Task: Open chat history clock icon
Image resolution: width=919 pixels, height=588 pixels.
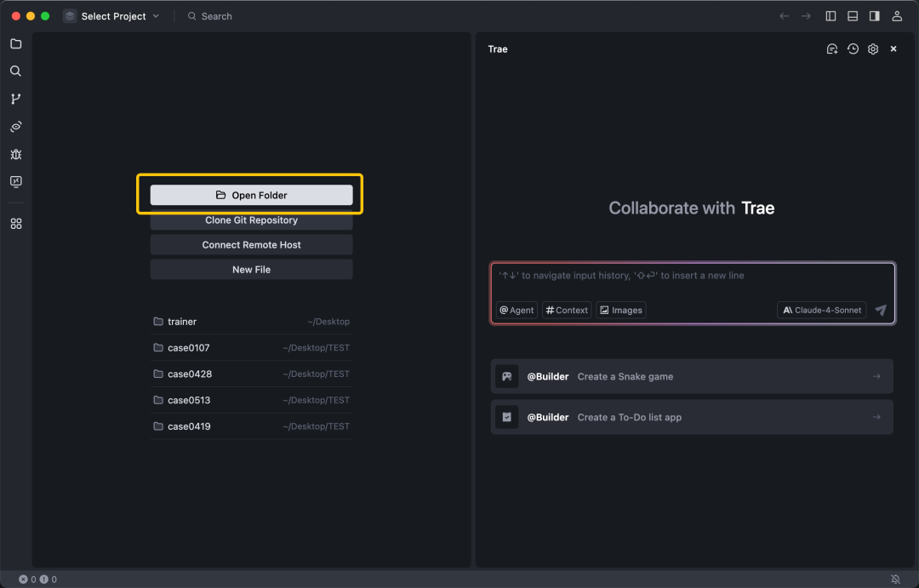Action: click(853, 49)
